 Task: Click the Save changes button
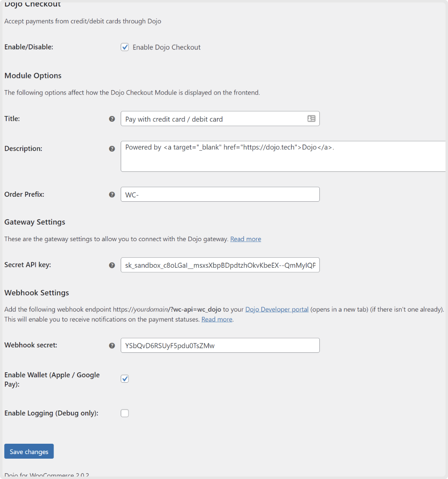[29, 451]
